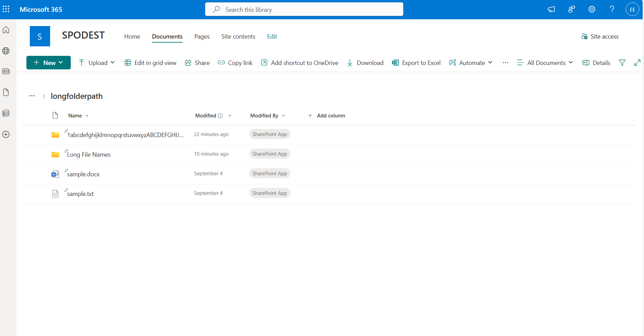Go to the Pages navigation tab

(202, 37)
